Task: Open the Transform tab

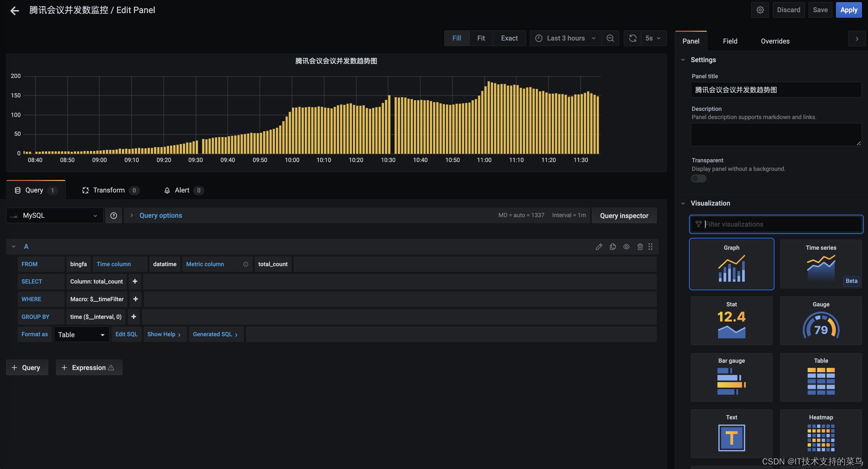Action: pyautogui.click(x=111, y=191)
